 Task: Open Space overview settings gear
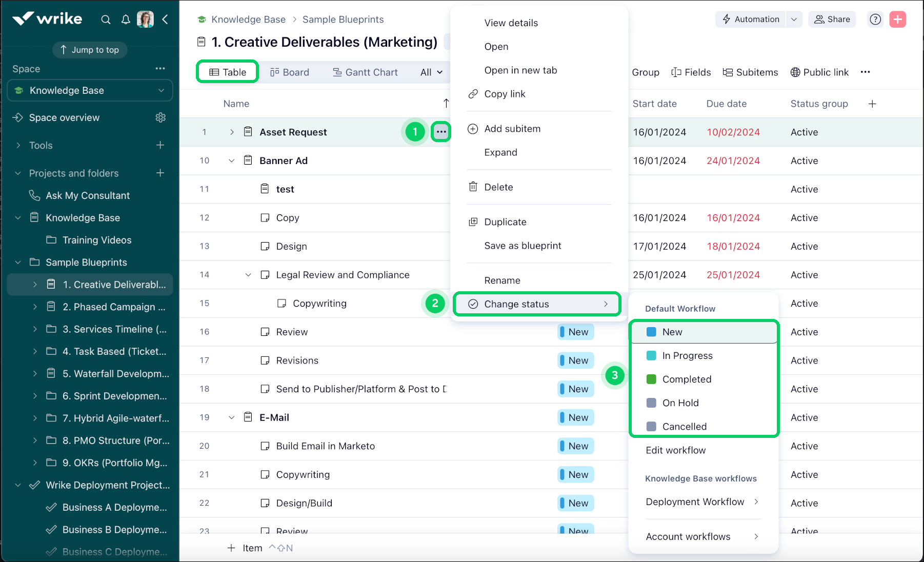(160, 117)
